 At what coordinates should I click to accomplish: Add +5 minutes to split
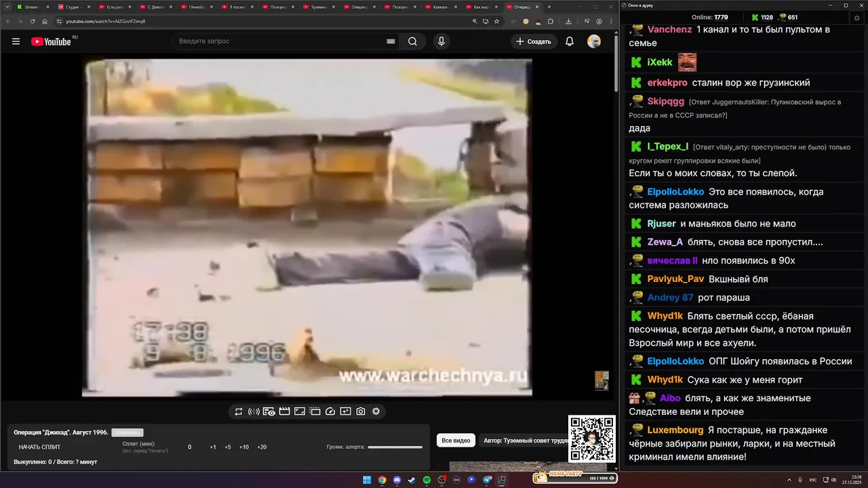[x=228, y=447]
